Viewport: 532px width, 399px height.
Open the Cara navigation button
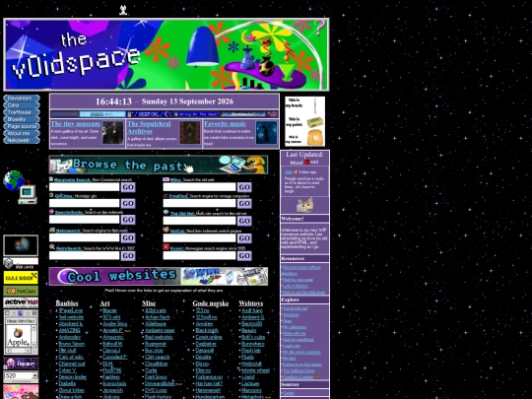tap(22, 105)
